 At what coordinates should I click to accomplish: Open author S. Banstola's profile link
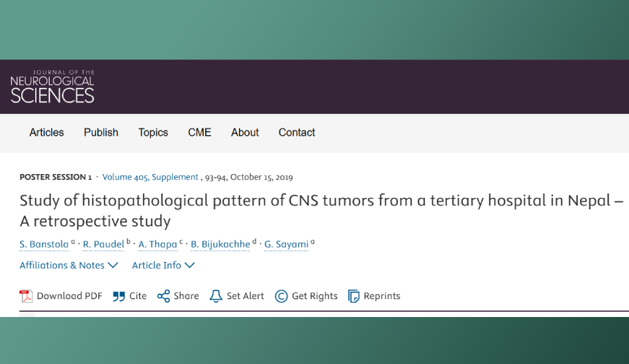(x=44, y=244)
